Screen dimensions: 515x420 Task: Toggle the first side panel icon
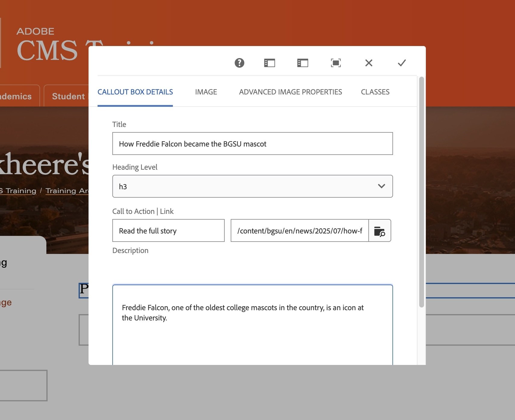tap(270, 63)
